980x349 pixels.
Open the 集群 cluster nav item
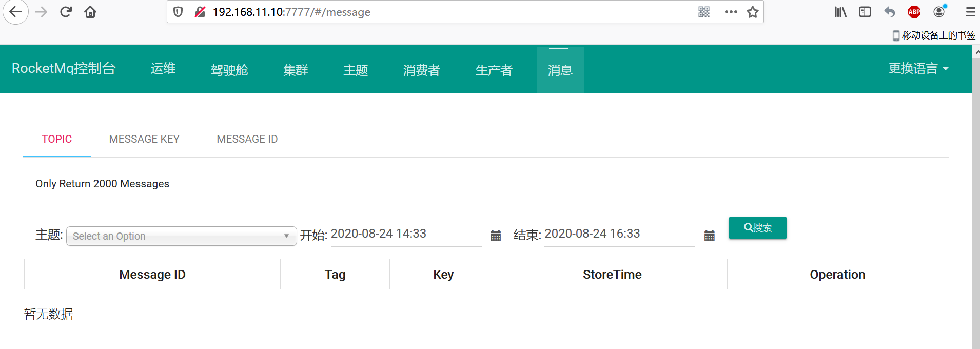coord(296,70)
